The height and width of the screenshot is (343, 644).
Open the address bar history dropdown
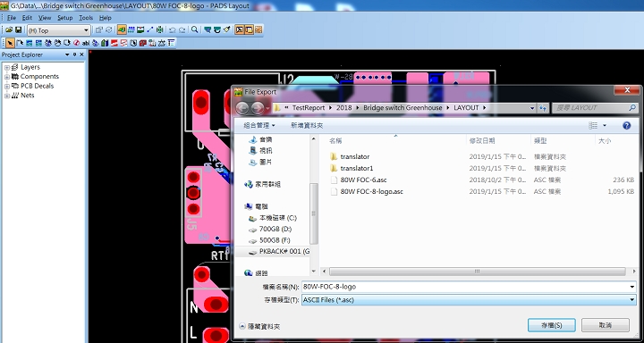pyautogui.click(x=532, y=108)
